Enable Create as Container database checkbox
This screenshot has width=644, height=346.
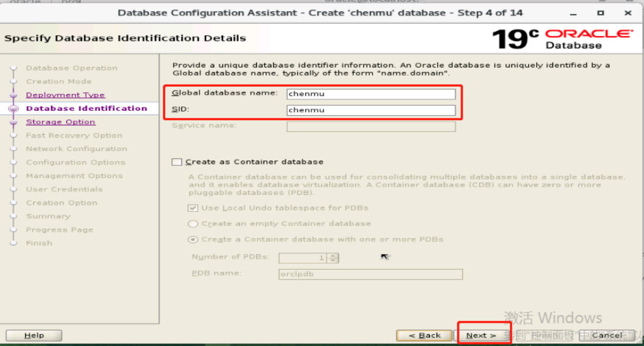(x=177, y=162)
